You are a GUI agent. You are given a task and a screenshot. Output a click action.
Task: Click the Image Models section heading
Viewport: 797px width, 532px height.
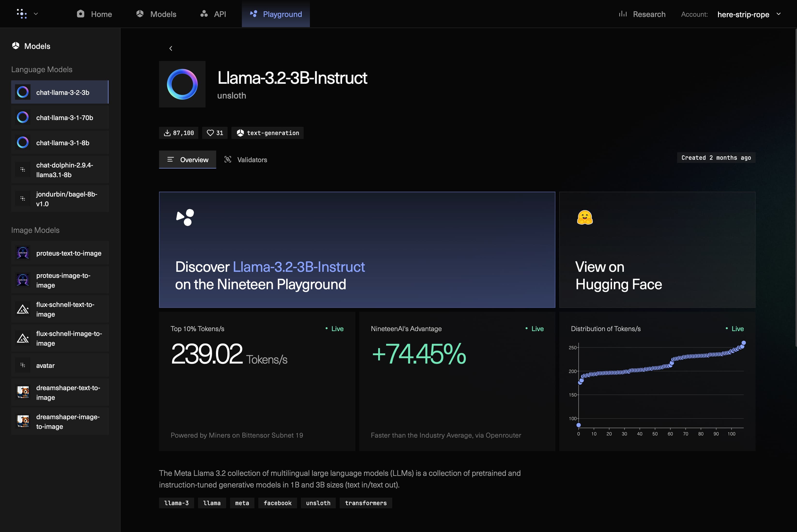coord(35,230)
